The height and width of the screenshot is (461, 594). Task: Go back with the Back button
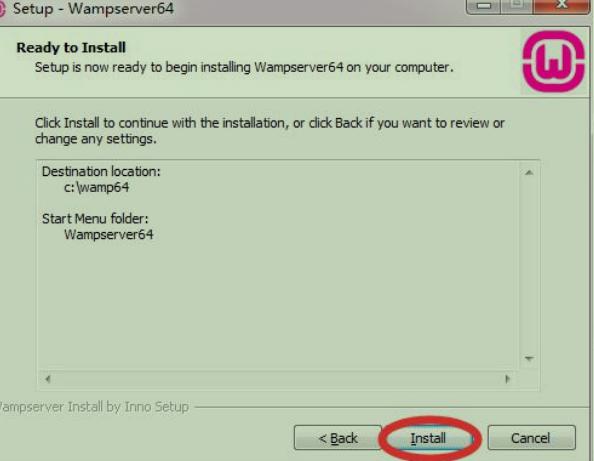pos(338,438)
